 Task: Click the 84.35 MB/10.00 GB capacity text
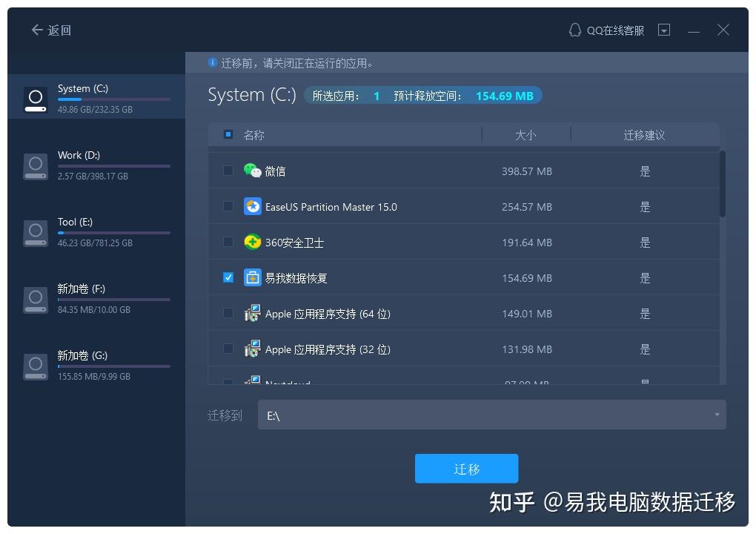point(94,310)
